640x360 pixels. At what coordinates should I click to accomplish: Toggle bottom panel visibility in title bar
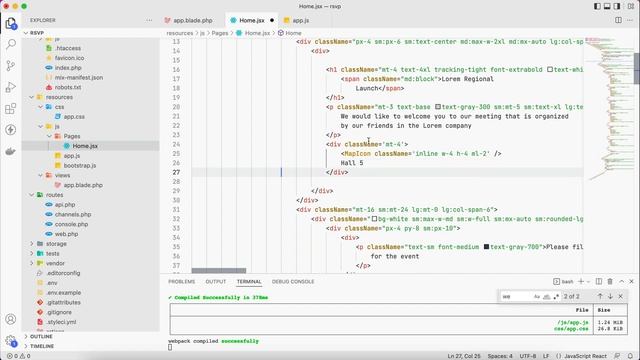607,6
